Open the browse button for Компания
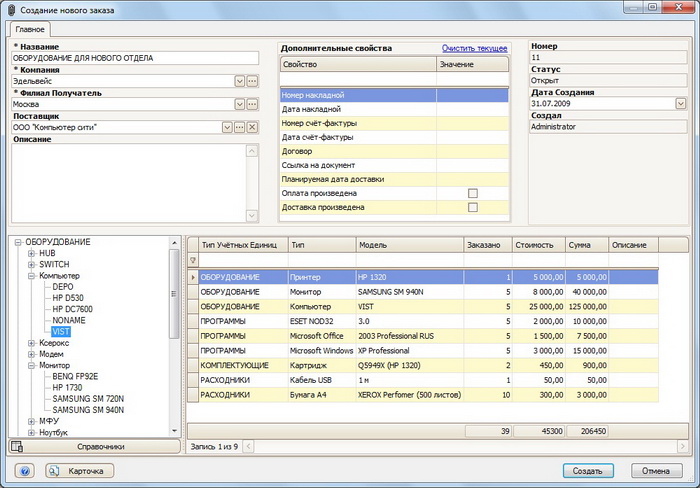This screenshot has width=700, height=488. click(253, 81)
